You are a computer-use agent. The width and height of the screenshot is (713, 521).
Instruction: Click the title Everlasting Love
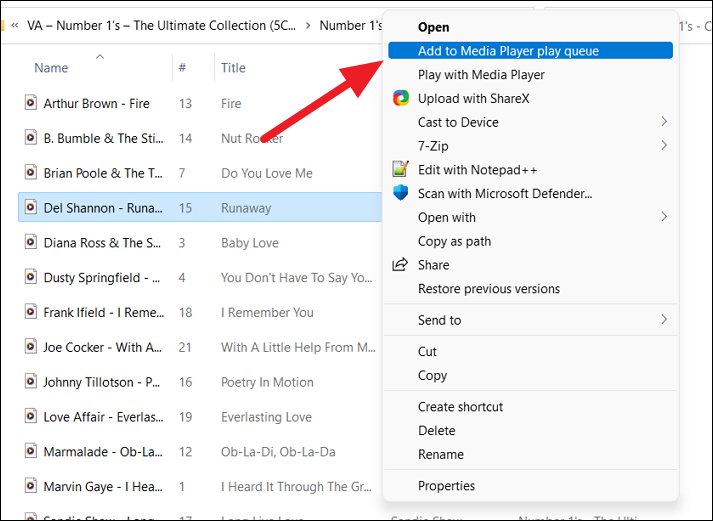click(266, 417)
